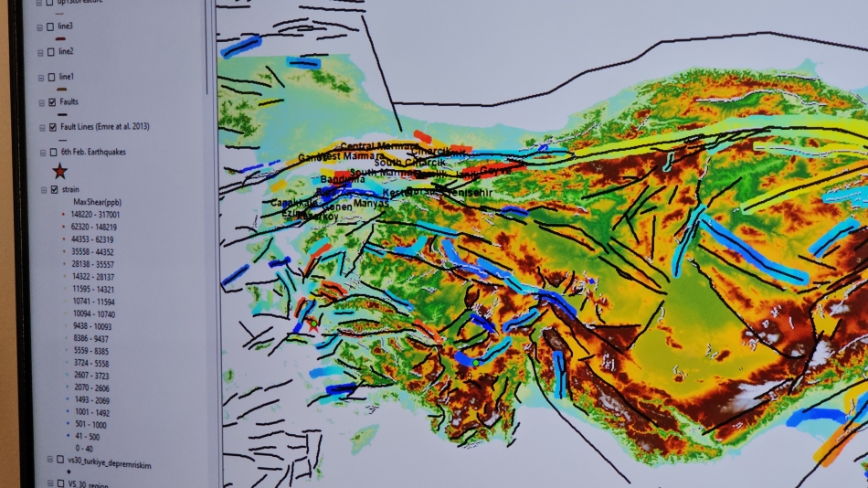
Task: Click the dark red line symbol under line3
Action: 60,38
